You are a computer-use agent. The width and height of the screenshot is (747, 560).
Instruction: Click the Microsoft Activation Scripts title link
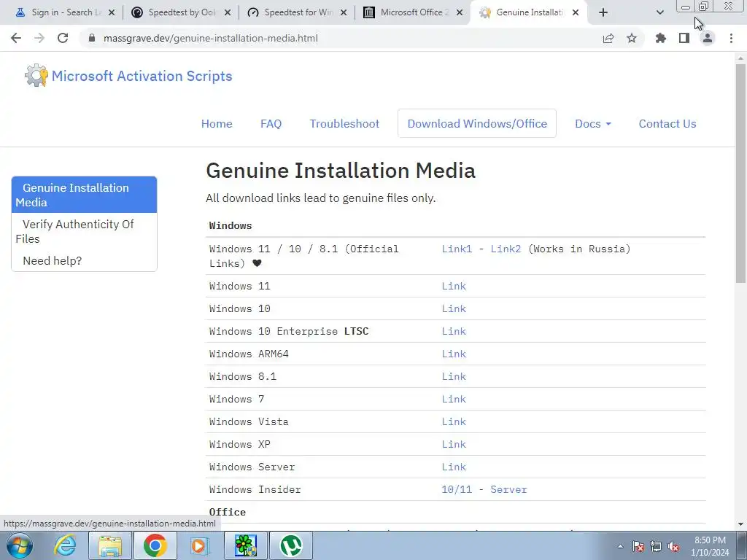pyautogui.click(x=142, y=76)
